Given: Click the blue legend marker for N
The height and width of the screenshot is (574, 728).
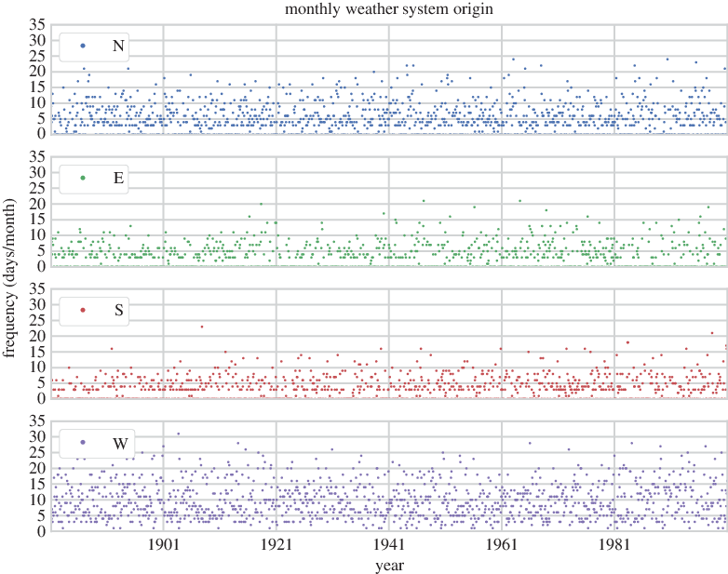Looking at the screenshot, I should click(83, 46).
